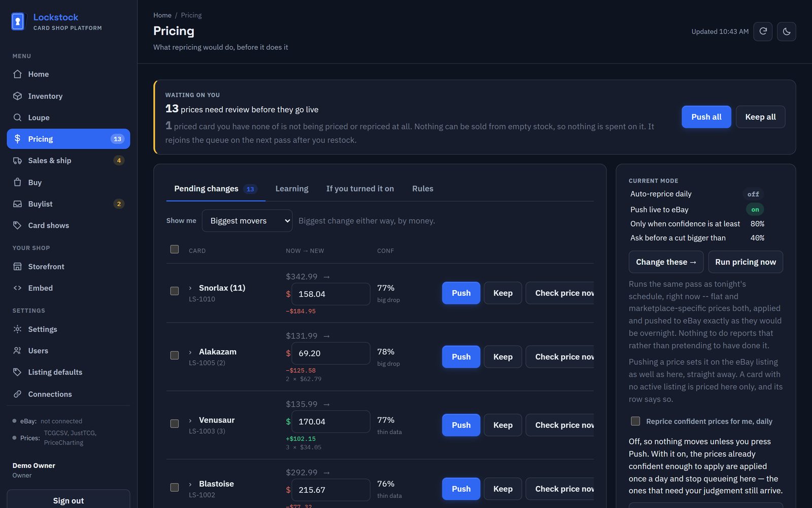Select the Pending changes tab
This screenshot has width=812, height=508.
coord(216,188)
